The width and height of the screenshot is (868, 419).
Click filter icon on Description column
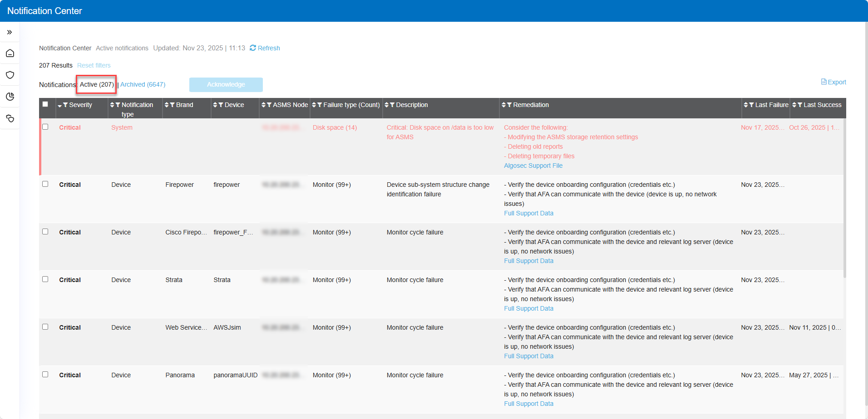(392, 105)
